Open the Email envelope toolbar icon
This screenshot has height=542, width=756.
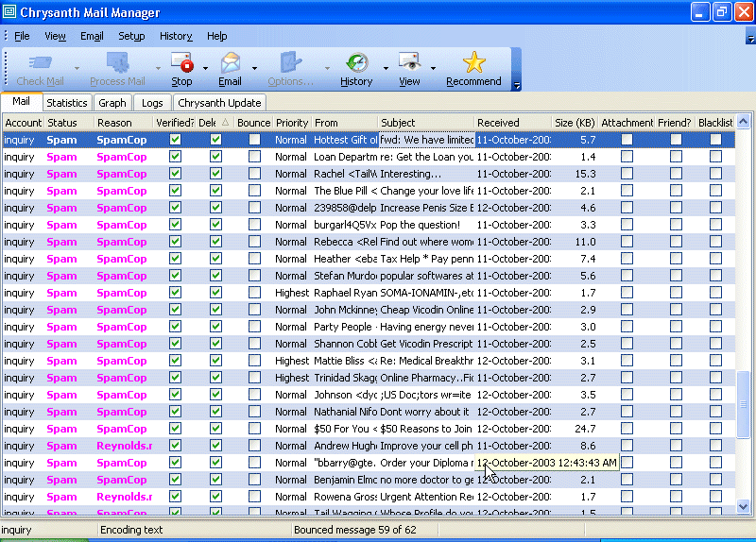pos(230,62)
